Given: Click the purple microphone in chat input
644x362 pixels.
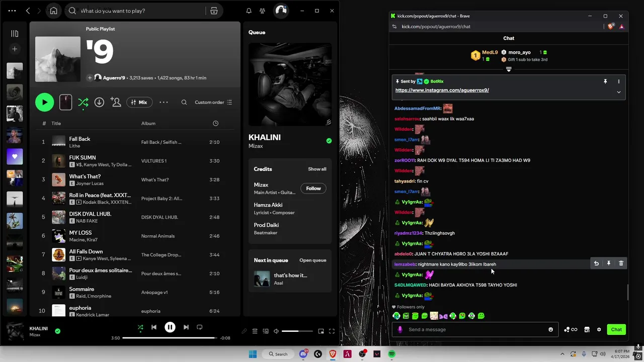Looking at the screenshot, I should pos(400,329).
